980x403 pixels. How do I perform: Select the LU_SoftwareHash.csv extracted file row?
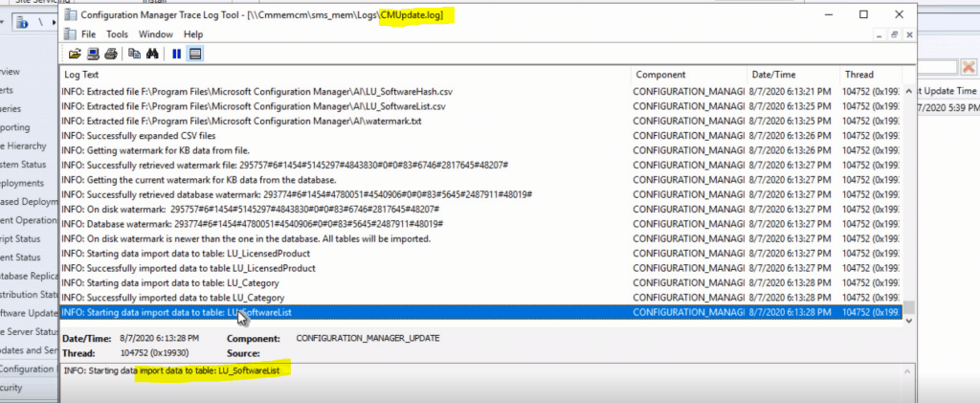click(x=480, y=91)
